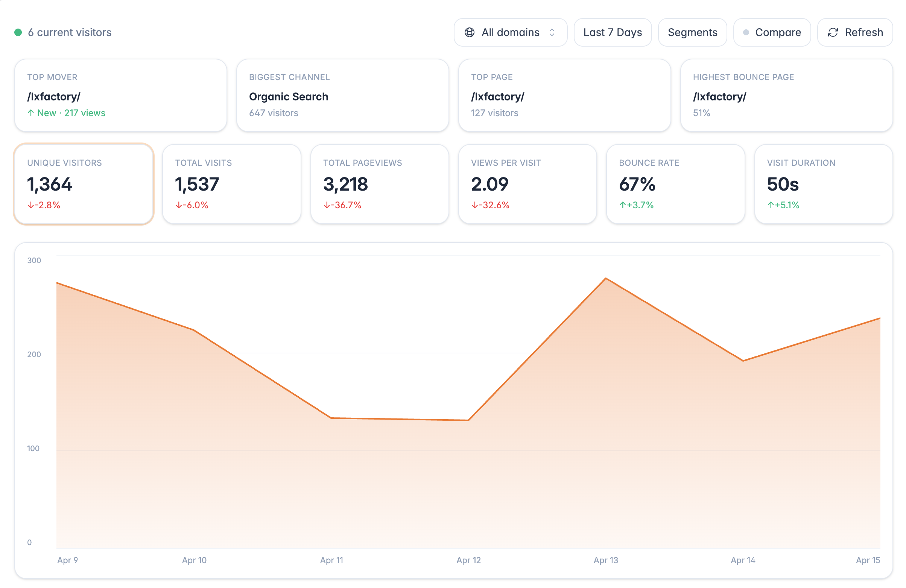Click the 200 y-axis label

[34, 354]
